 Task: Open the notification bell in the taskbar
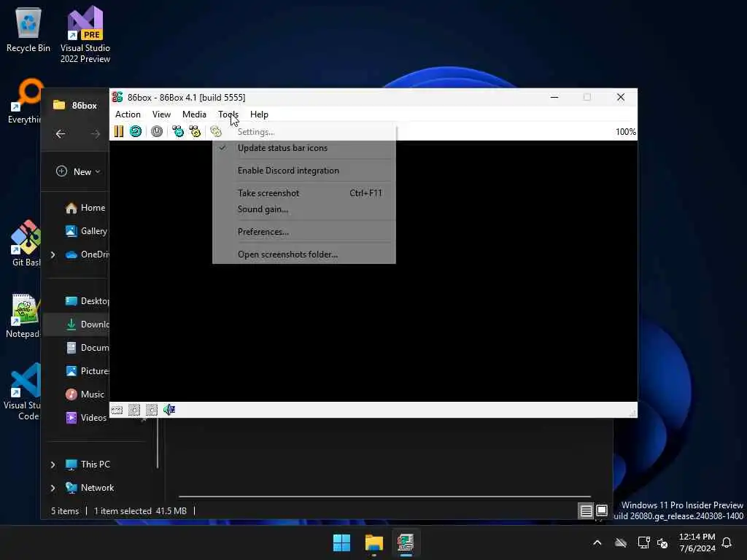(x=727, y=542)
